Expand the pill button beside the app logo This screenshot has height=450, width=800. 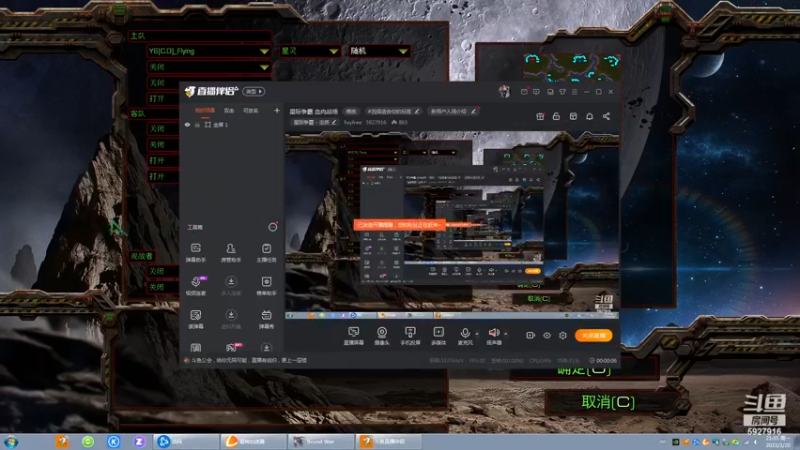click(x=254, y=92)
